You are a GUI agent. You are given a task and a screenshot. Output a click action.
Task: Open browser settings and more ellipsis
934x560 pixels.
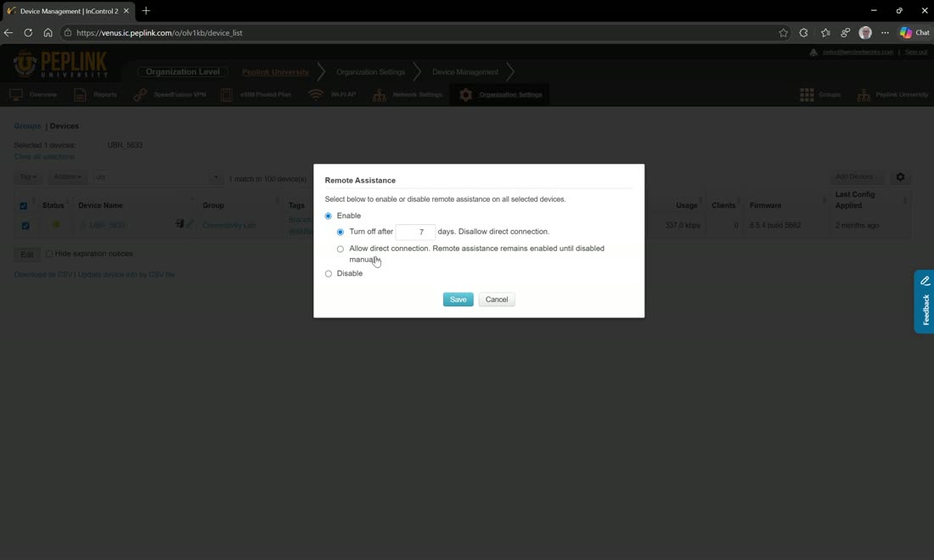[x=885, y=33]
